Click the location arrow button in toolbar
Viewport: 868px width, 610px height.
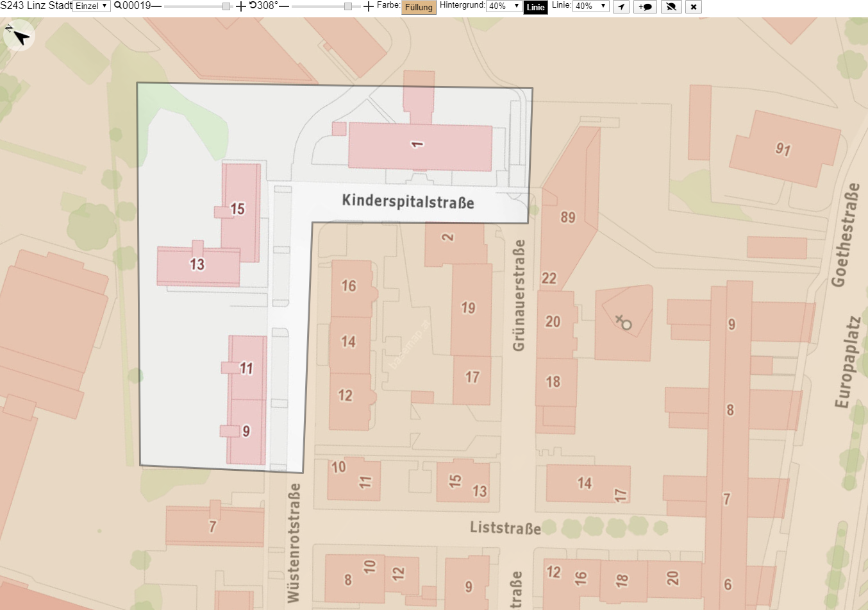[x=621, y=6]
